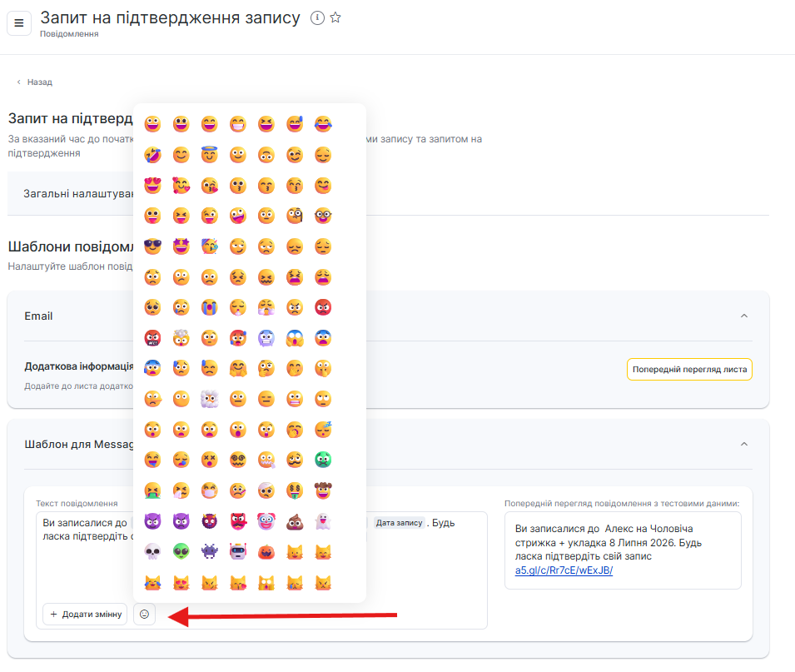Click the 'Попередній перегляд листа' button
The height and width of the screenshot is (672, 795).
(x=689, y=369)
